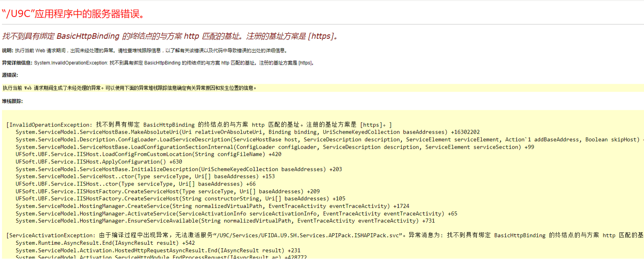
Task: Click the [InvalidOperationException] stack trace header line
Action: pos(199,125)
